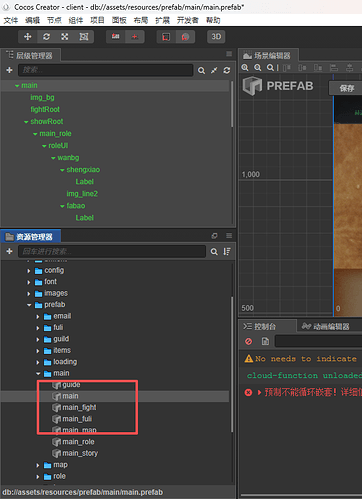Screen dimensions: 362x499
Task: Open the 开发者 menu
Action: tap(188, 21)
